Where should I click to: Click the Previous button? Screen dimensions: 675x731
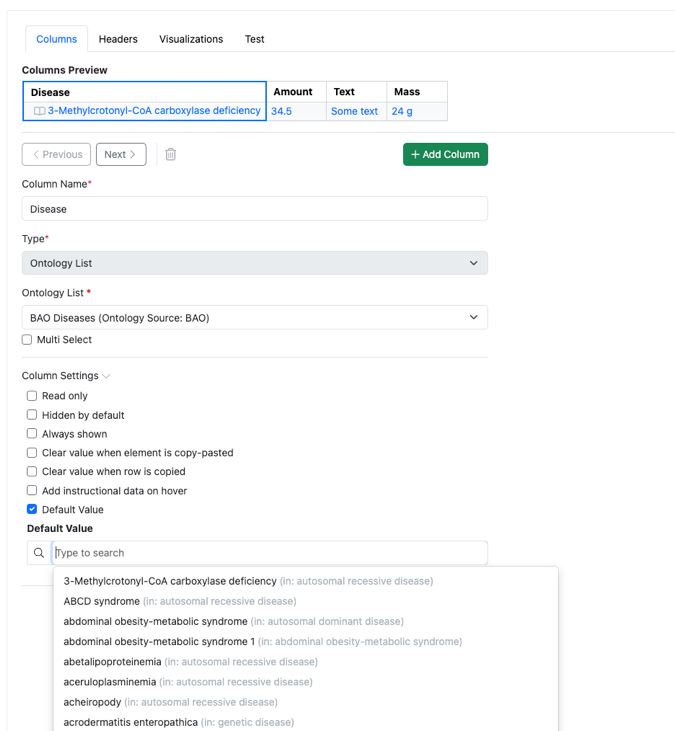click(x=56, y=154)
